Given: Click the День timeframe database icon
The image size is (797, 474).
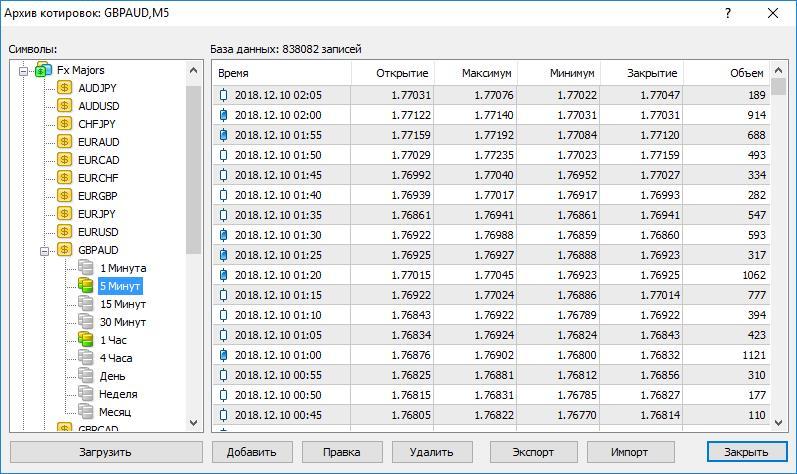Looking at the screenshot, I should pyautogui.click(x=87, y=376).
